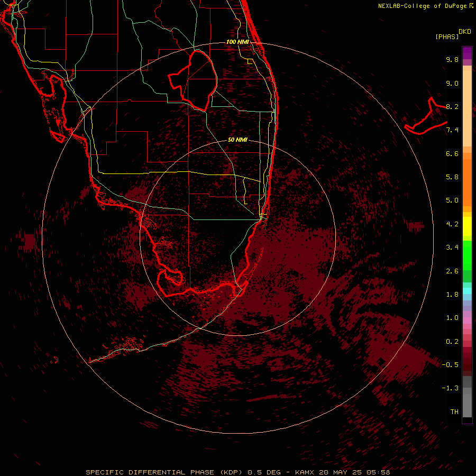Click the TH label on the scale
The height and width of the screenshot is (476, 476).
[454, 412]
